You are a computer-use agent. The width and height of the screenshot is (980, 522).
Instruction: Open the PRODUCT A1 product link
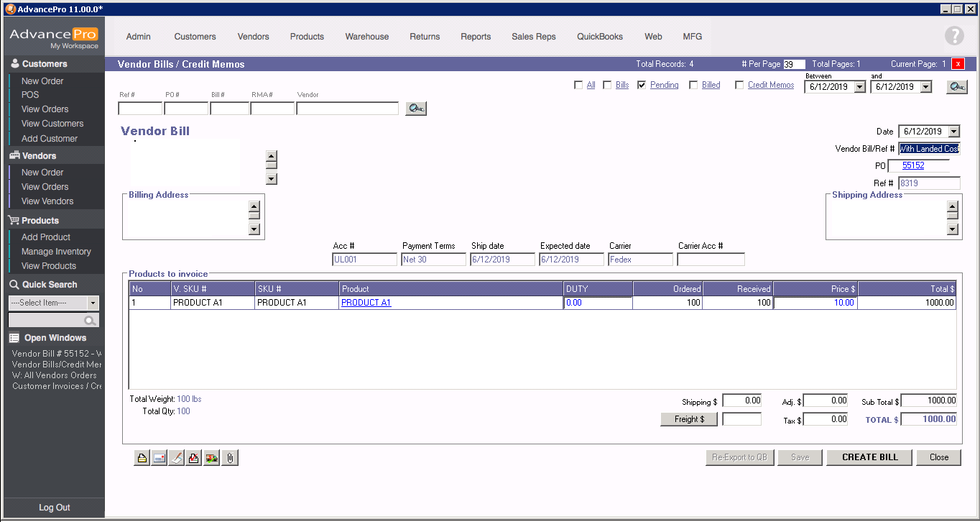(x=366, y=303)
